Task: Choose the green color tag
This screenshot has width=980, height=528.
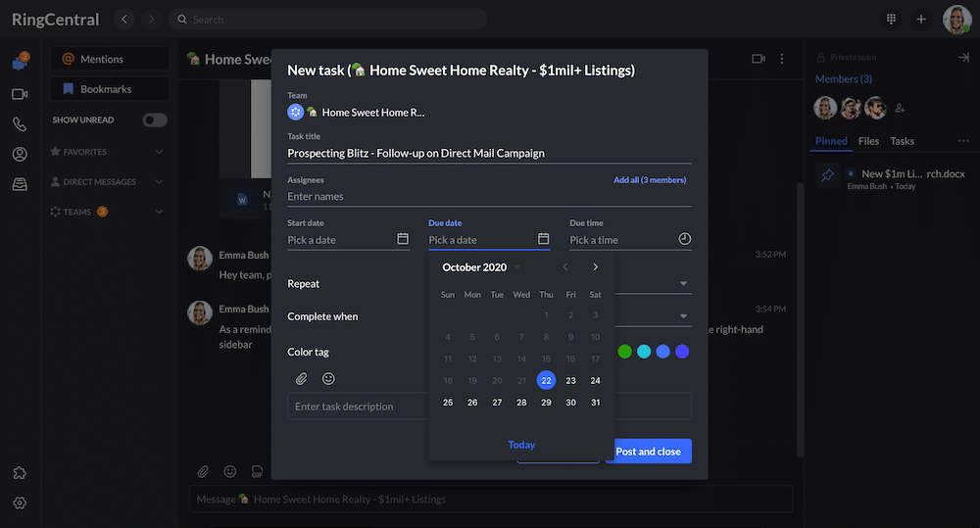Action: coord(624,352)
